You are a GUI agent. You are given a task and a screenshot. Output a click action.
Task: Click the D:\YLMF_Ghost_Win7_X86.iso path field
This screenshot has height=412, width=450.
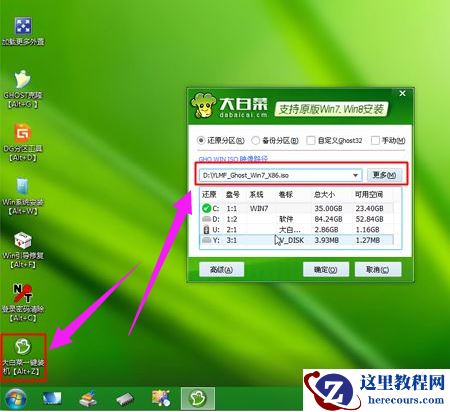click(280, 175)
